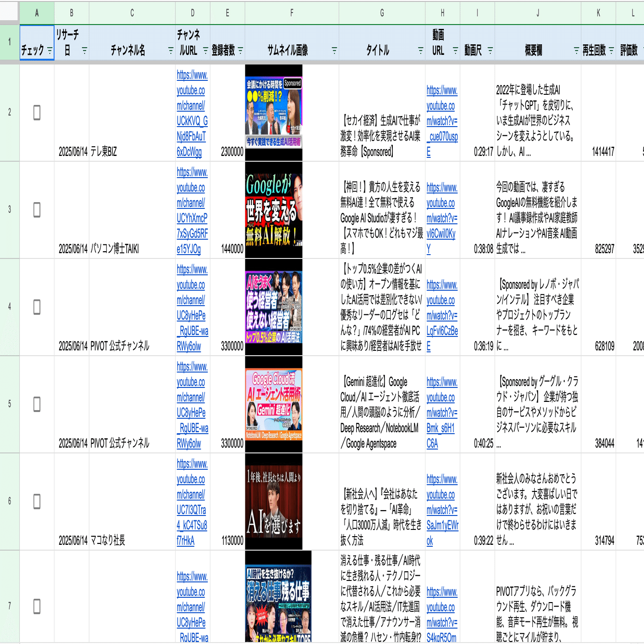The height and width of the screenshot is (644, 644).
Task: Open the filter menu for リサーチ日 column
Action: click(x=84, y=50)
